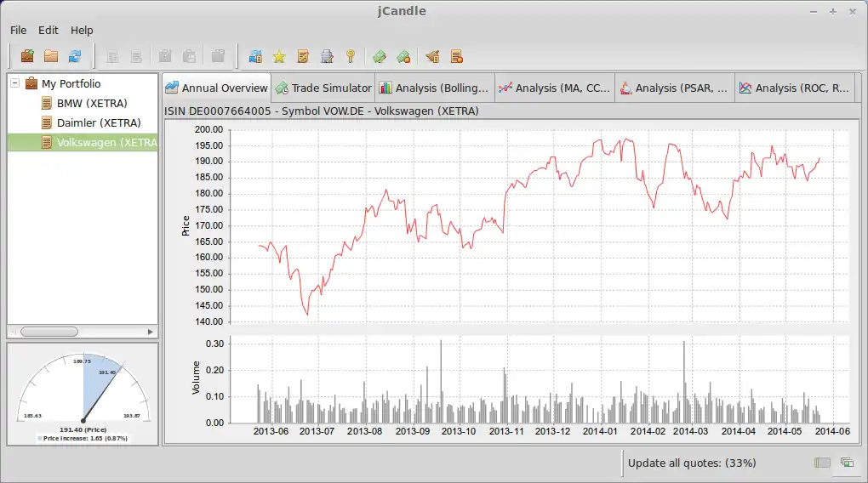Click the greyed-out clipboard paste icon
Viewport: 868px width, 483px height.
218,56
